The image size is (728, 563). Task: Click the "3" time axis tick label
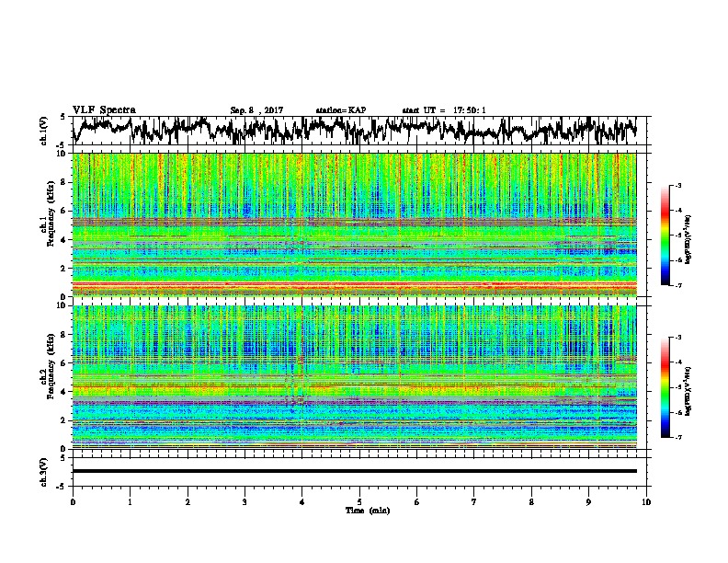click(x=245, y=502)
